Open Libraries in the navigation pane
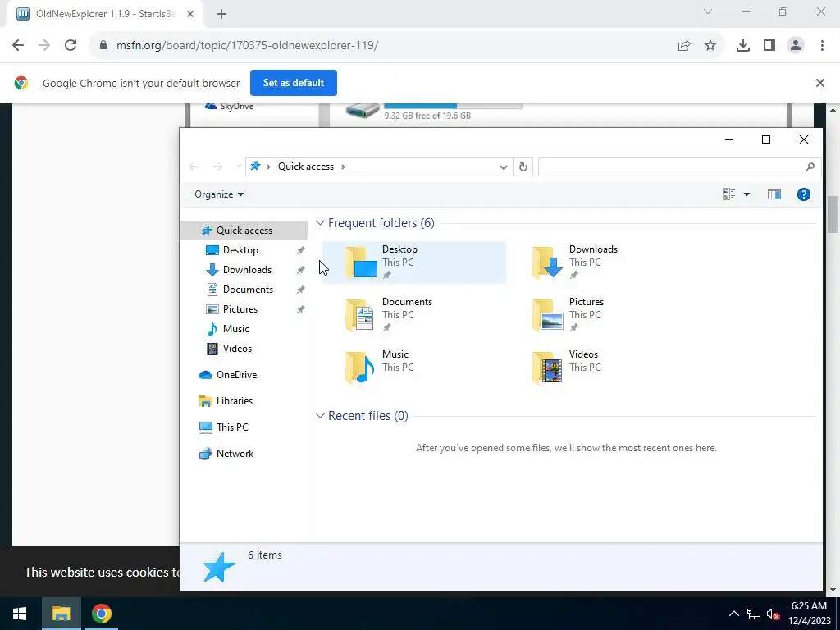This screenshot has height=630, width=840. [244, 401]
